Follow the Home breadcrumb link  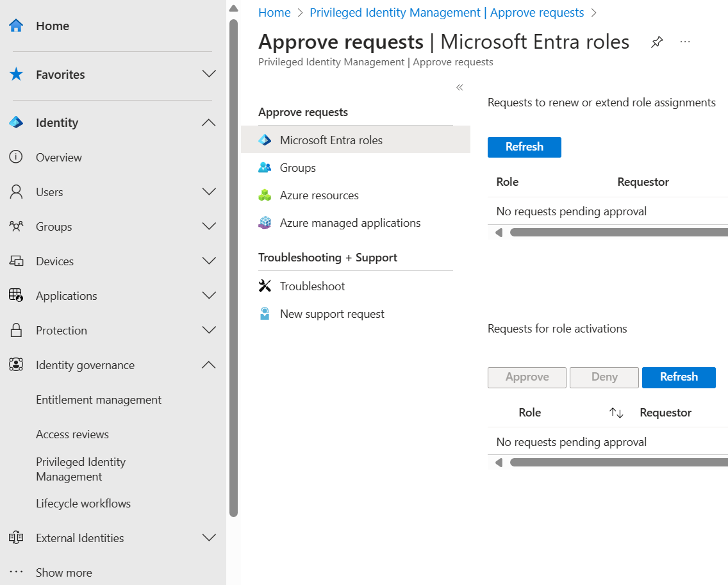(x=274, y=12)
